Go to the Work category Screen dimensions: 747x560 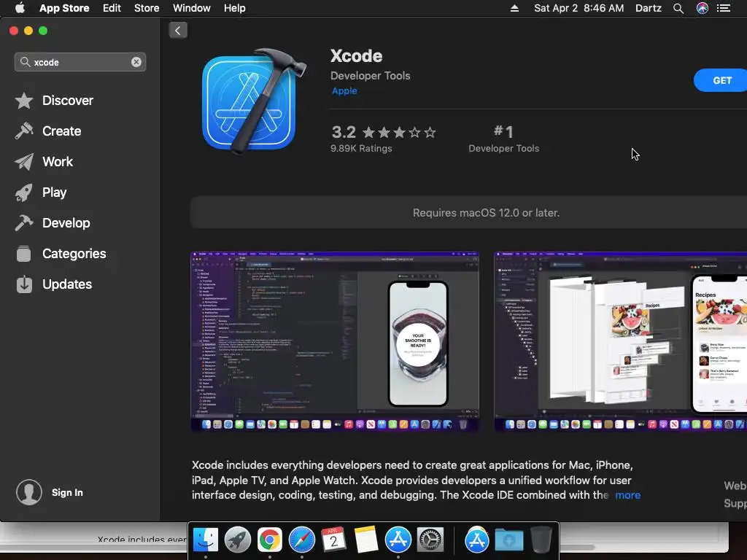(44, 162)
